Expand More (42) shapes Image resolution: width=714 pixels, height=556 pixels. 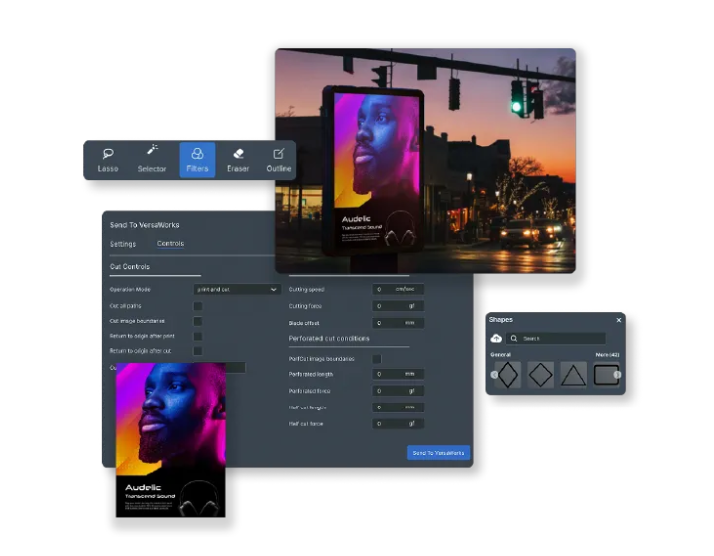coord(608,355)
